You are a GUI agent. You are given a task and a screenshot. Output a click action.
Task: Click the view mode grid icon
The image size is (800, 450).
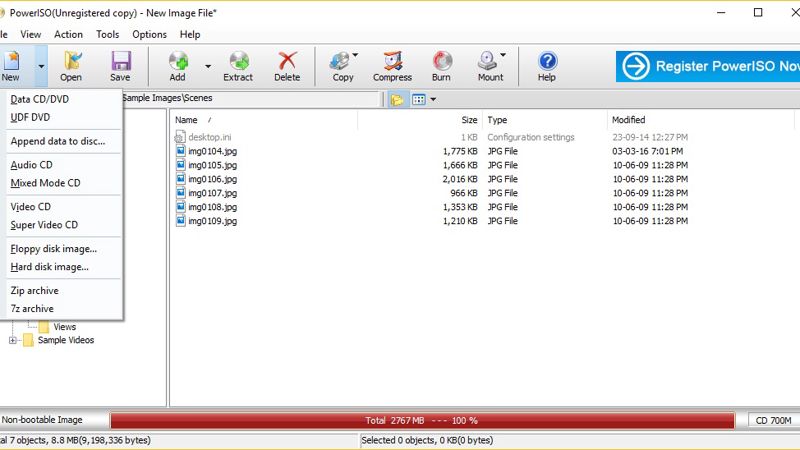click(x=419, y=99)
